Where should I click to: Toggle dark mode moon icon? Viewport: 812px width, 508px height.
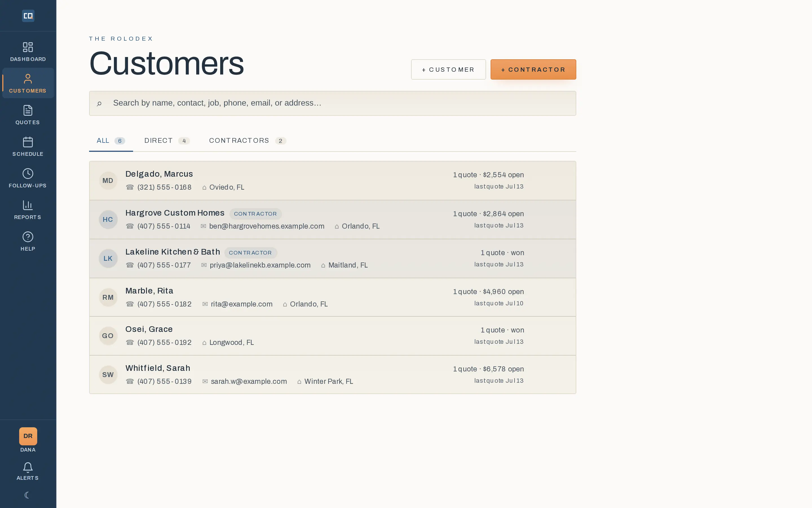(x=28, y=495)
